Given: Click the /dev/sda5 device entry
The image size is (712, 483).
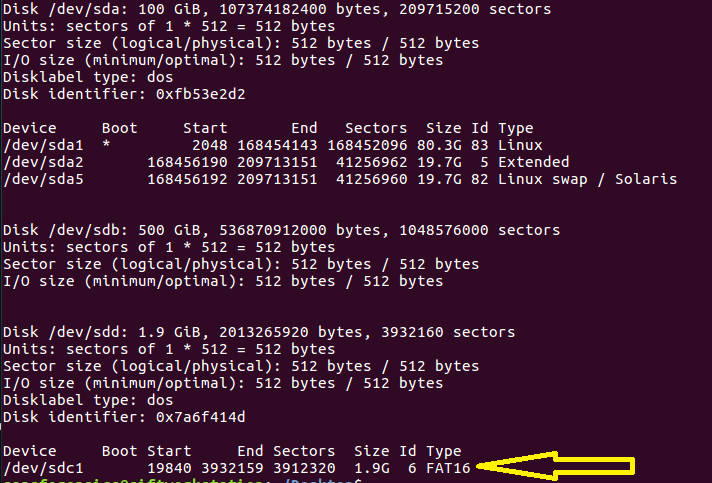Looking at the screenshot, I should [43, 179].
